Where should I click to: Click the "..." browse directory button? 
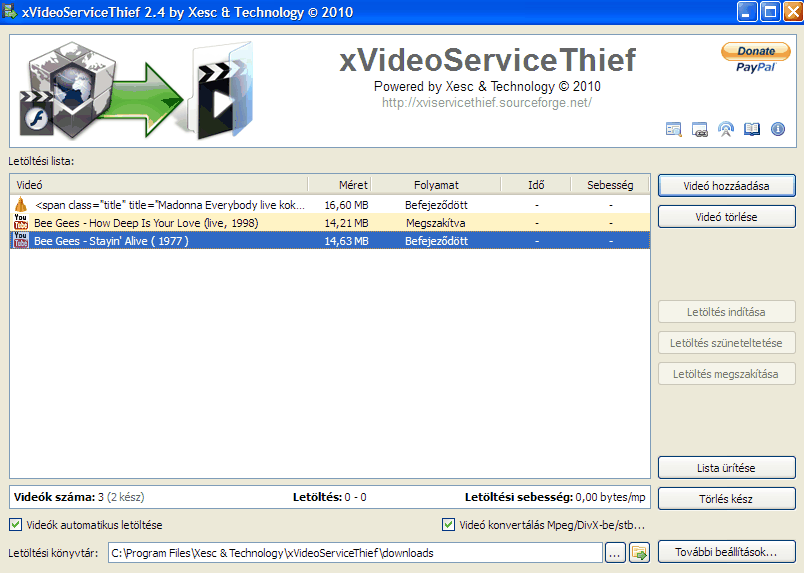tap(615, 553)
